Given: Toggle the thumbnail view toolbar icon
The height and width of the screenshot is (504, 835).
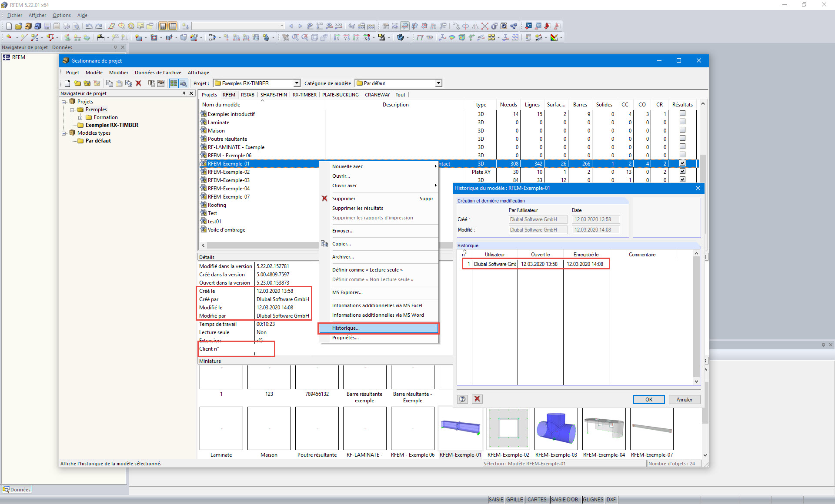Looking at the screenshot, I should 174,83.
